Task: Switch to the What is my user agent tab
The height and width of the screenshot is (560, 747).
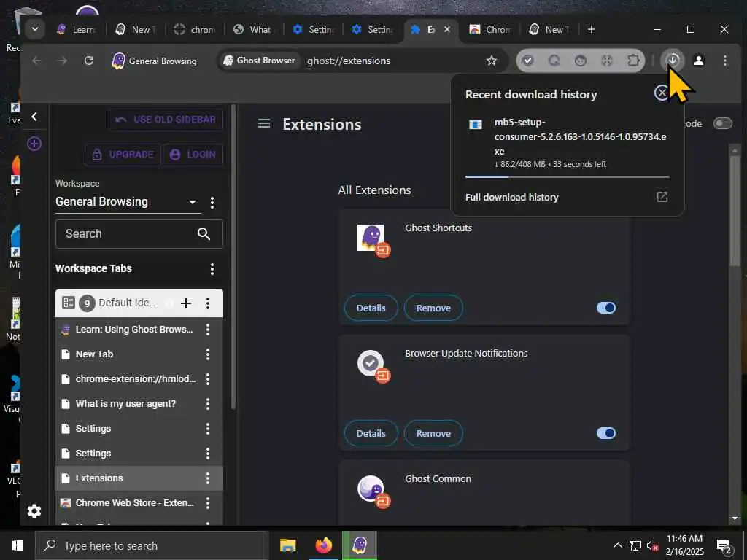Action: 253,29
